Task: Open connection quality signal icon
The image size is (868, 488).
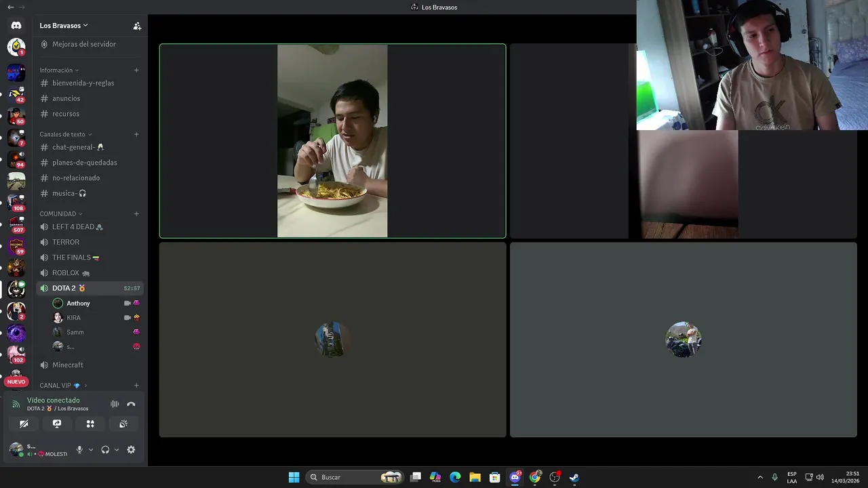Action: pos(16,404)
